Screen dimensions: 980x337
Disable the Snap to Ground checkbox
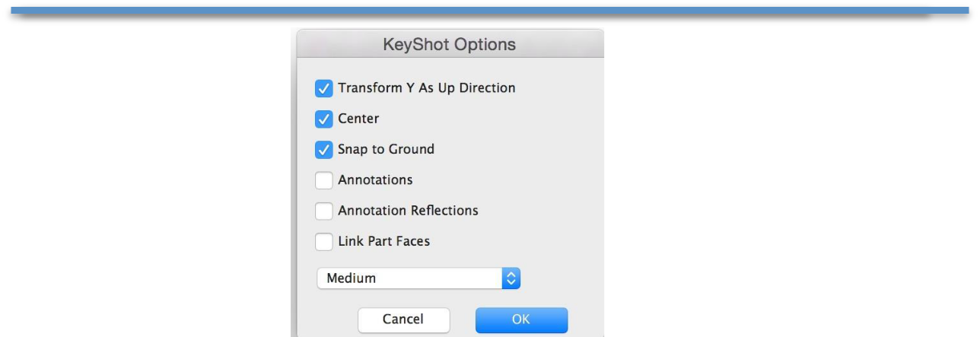324,149
